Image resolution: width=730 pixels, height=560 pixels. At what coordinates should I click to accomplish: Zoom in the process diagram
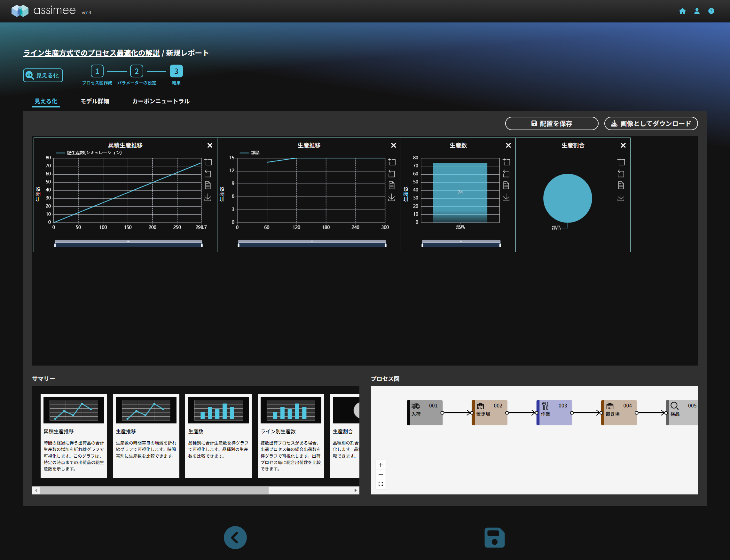(381, 465)
